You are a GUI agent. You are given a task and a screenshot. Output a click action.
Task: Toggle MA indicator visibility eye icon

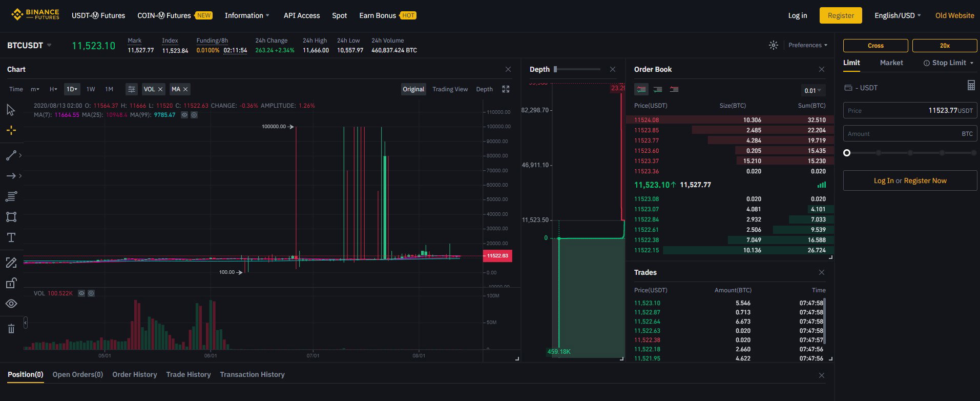pos(185,115)
